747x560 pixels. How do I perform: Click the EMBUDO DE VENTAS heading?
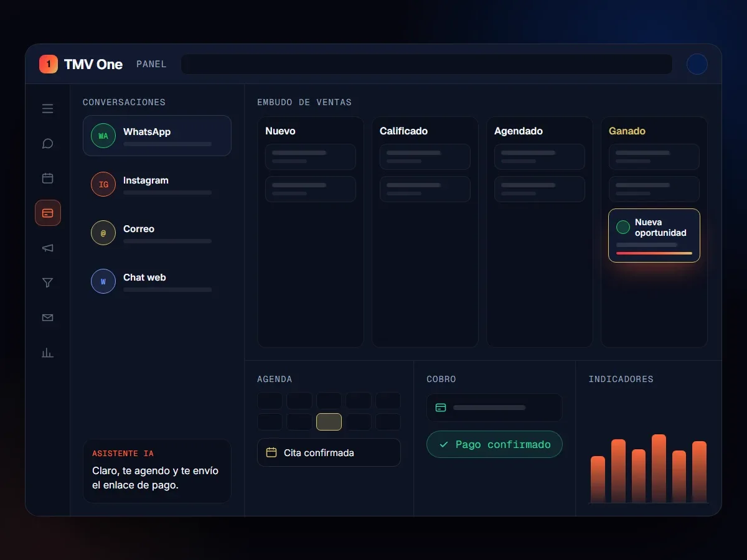[304, 102]
